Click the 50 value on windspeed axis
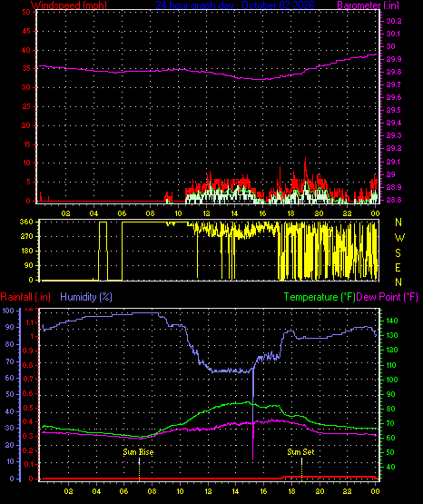 click(x=26, y=12)
